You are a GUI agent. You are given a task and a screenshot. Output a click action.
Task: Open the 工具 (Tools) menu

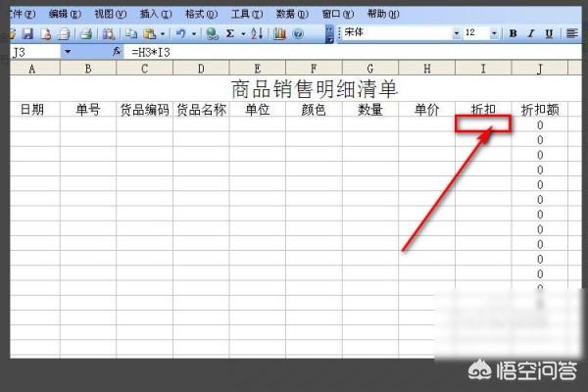(246, 15)
